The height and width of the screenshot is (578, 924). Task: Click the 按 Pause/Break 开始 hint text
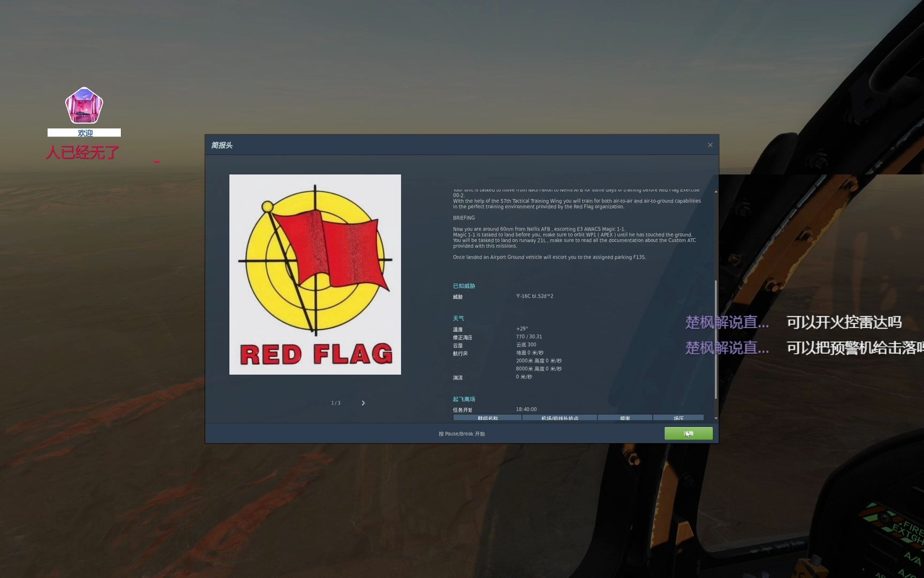point(461,434)
